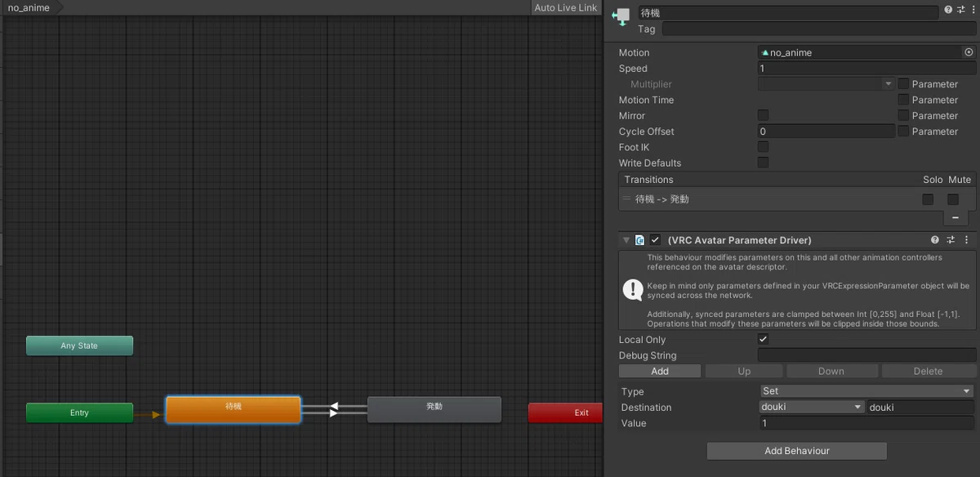
Task: Click the state name field containing 待機
Action: (788, 13)
